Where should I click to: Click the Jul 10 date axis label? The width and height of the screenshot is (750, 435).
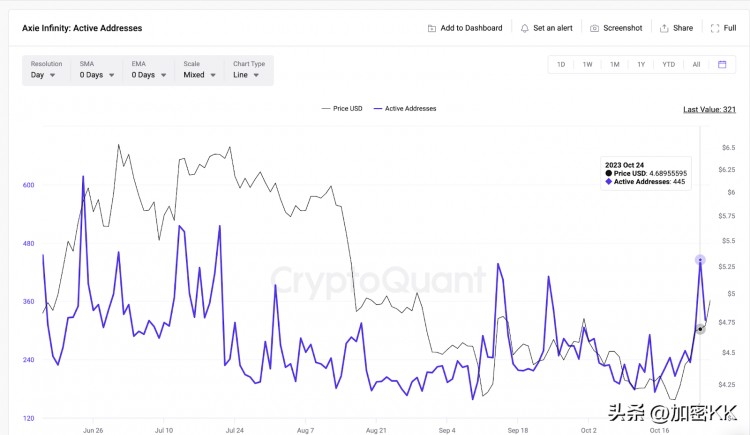click(164, 430)
